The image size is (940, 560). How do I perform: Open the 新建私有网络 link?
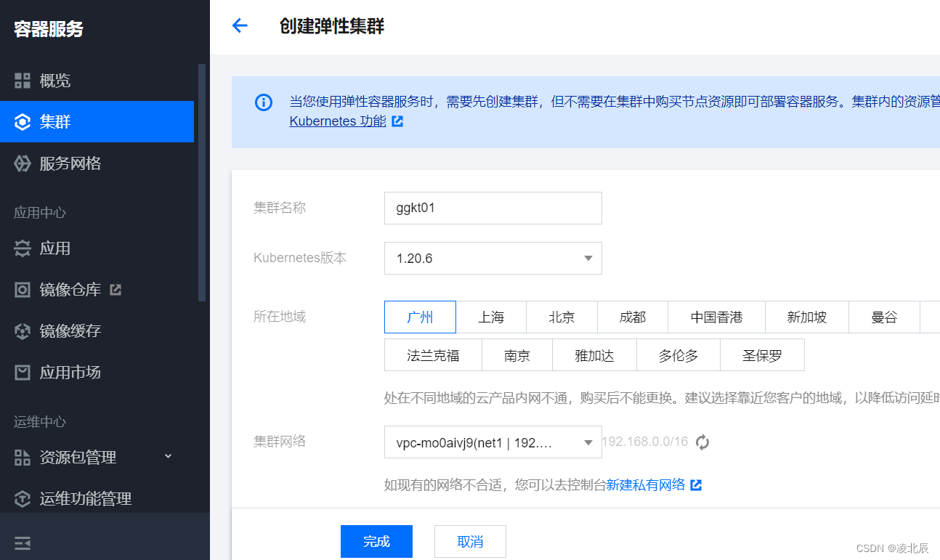(646, 484)
